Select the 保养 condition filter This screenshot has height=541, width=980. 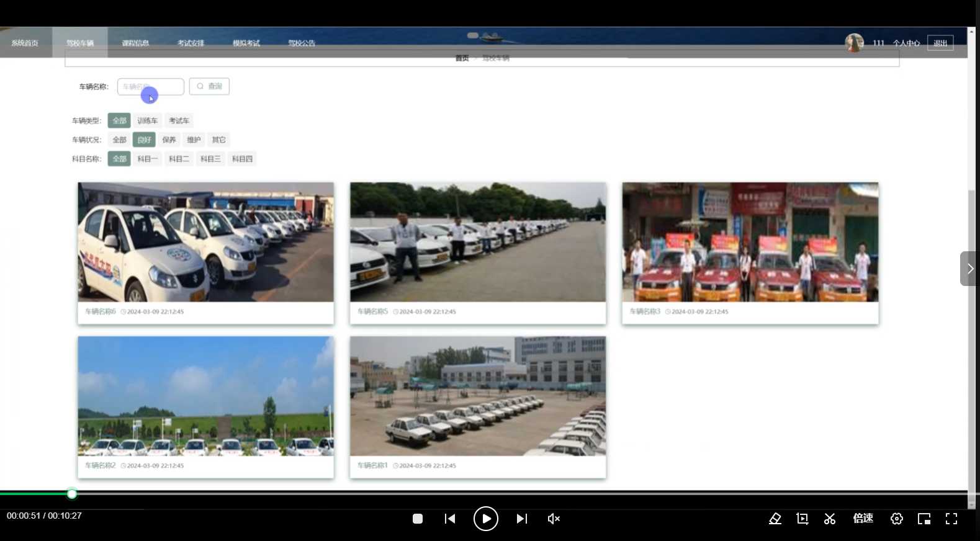coord(169,140)
